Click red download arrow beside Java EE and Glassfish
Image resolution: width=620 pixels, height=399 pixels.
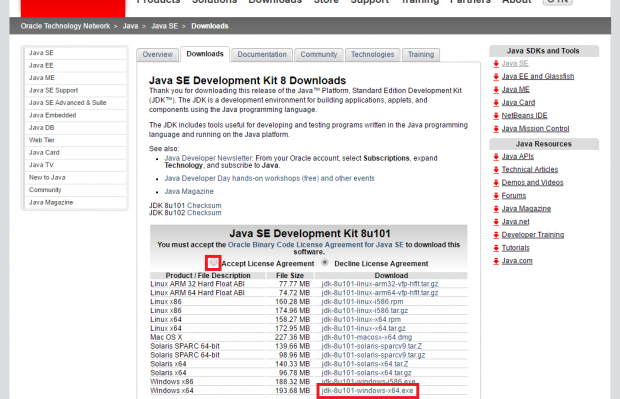tap(496, 77)
